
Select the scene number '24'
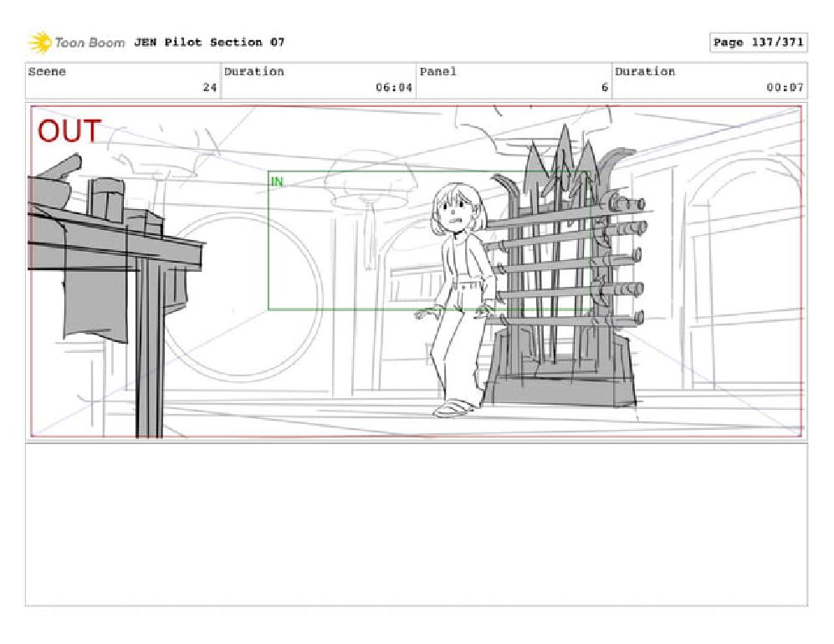pyautogui.click(x=210, y=87)
